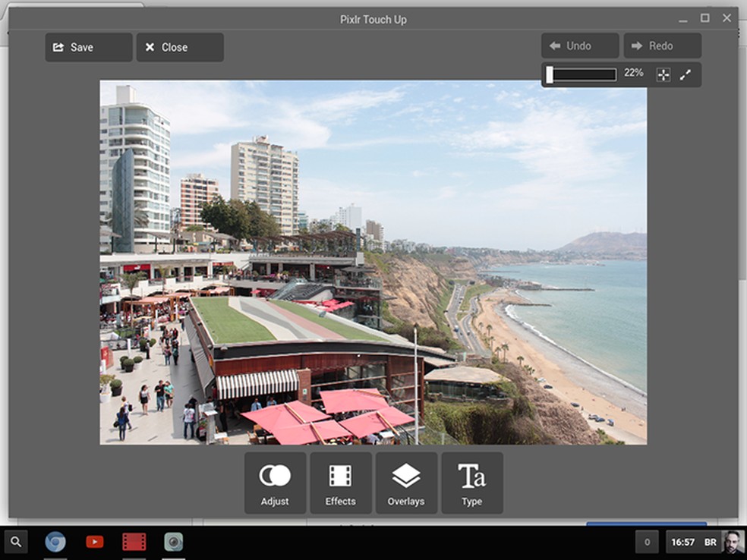Open the search launcher on the shelf
747x560 pixels.
(15, 542)
